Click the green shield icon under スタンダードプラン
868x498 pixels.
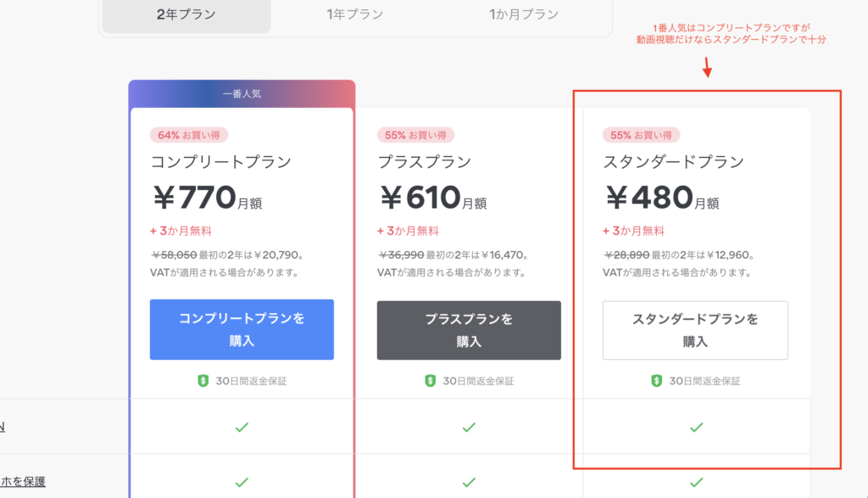click(x=657, y=381)
